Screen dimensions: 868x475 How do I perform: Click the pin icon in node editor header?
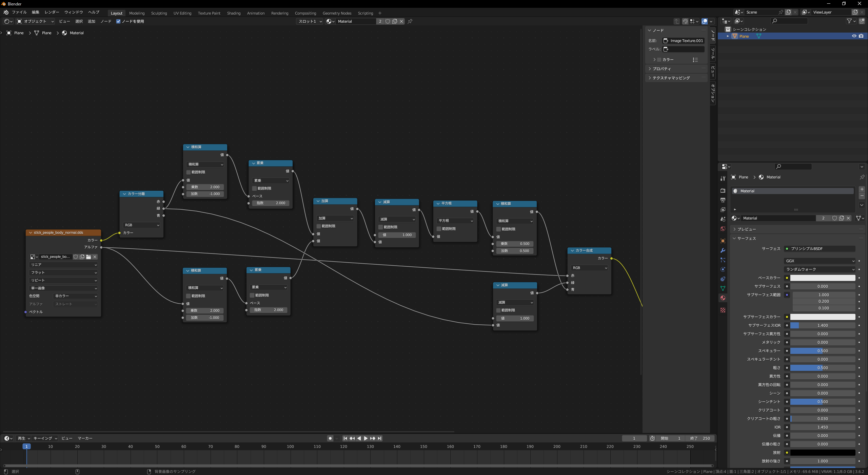pyautogui.click(x=410, y=21)
